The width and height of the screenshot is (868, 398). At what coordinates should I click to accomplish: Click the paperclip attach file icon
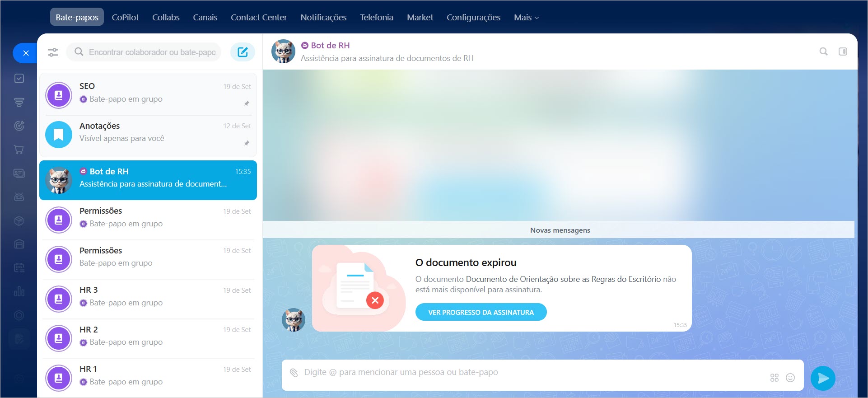click(x=294, y=373)
